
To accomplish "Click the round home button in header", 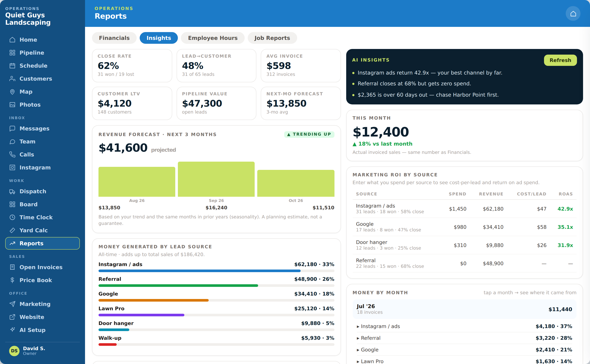I will pyautogui.click(x=573, y=13).
